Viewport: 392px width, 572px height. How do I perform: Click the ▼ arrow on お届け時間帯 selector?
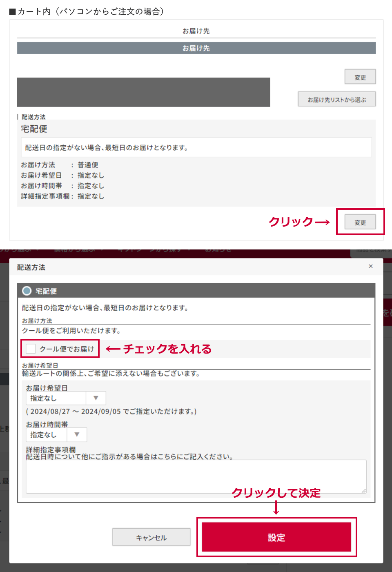(77, 434)
